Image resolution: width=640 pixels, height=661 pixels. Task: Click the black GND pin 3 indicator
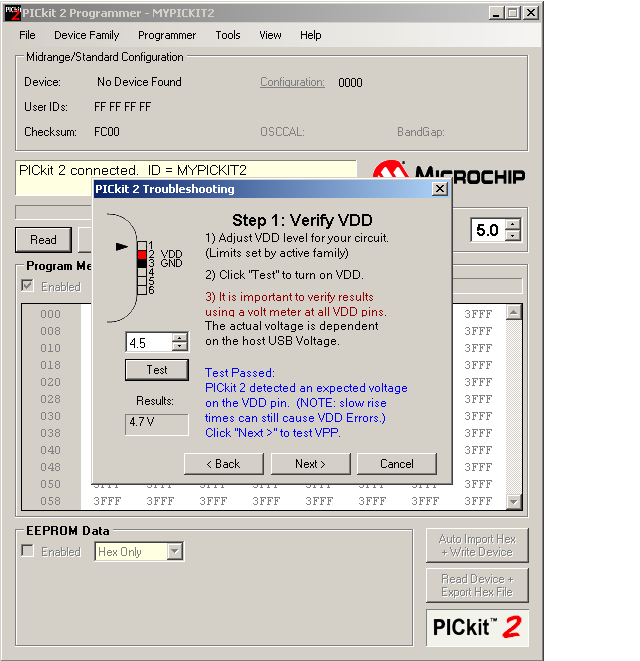(142, 263)
